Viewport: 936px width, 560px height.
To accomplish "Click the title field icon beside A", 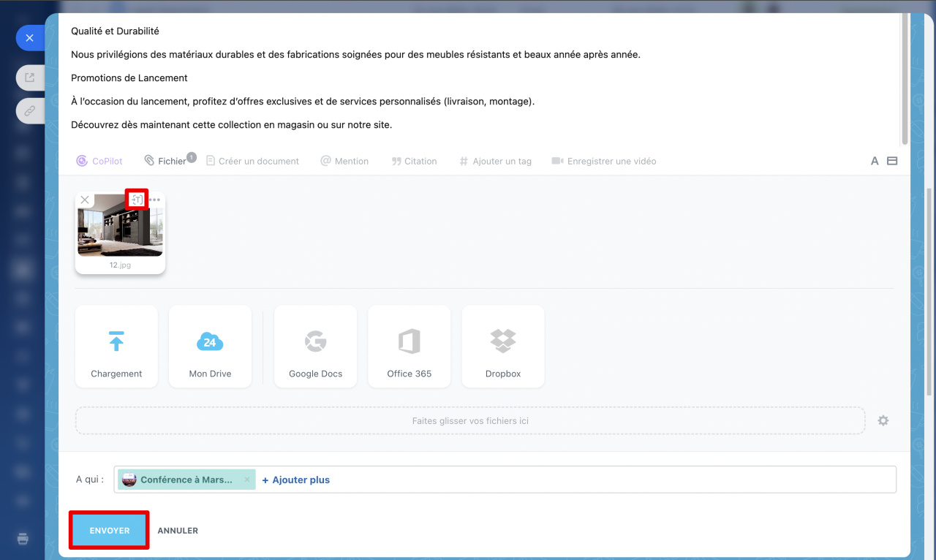I will tap(892, 161).
